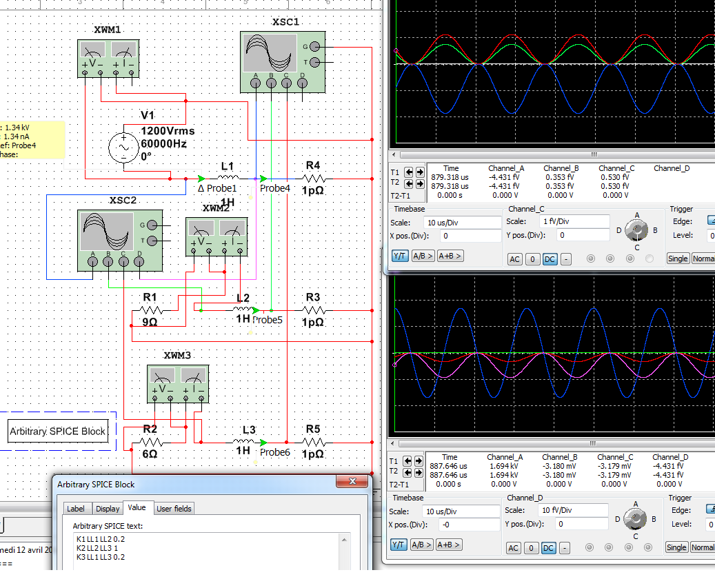Switch to the User fields tab
Viewport: 715px width, 588px height.
(x=174, y=509)
